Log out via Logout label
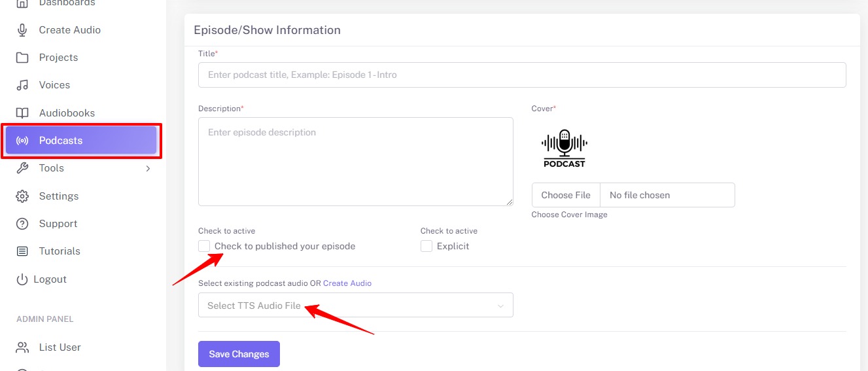 (50, 279)
